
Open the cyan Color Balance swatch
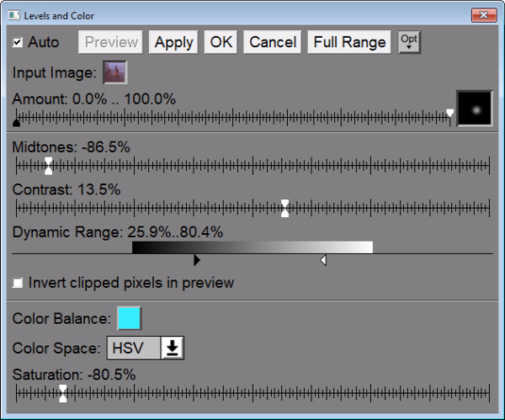click(x=129, y=318)
